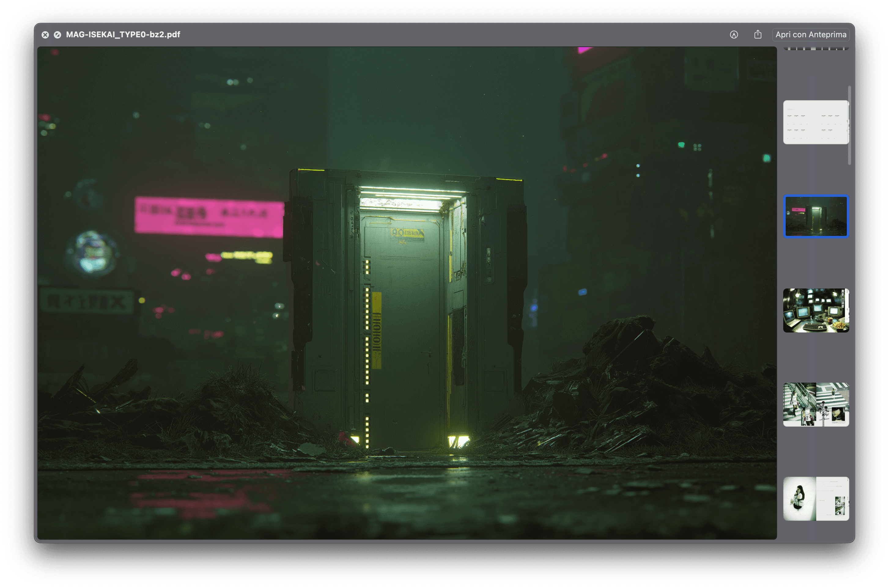Jump to the street photo collage thumbnail
Image resolution: width=889 pixels, height=588 pixels.
click(x=816, y=404)
